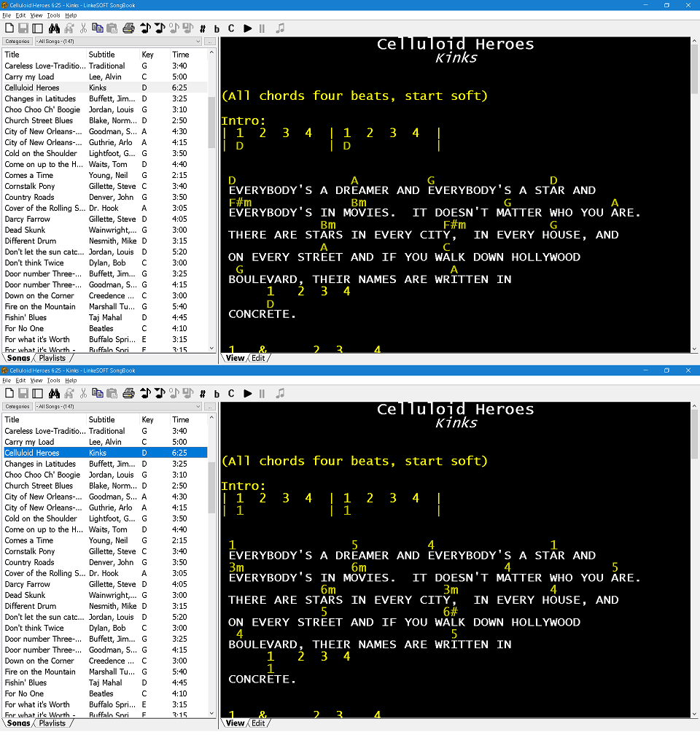
Task: Open the All Songs (147) dropdown, bottom window
Action: click(x=119, y=406)
